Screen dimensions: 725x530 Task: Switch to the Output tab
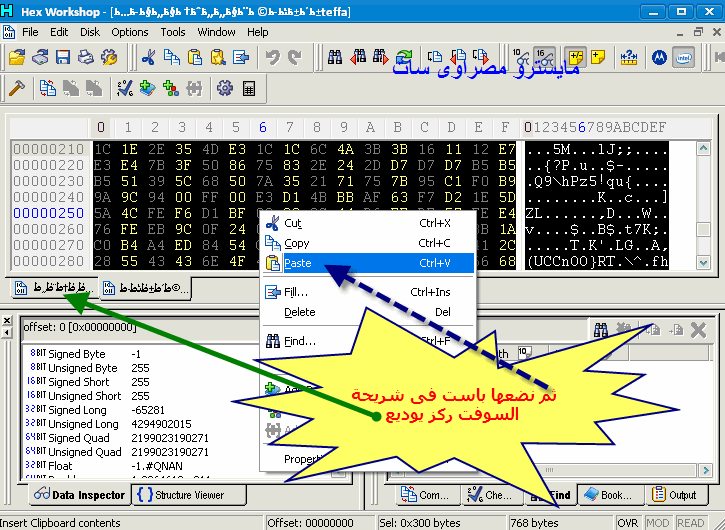point(676,495)
